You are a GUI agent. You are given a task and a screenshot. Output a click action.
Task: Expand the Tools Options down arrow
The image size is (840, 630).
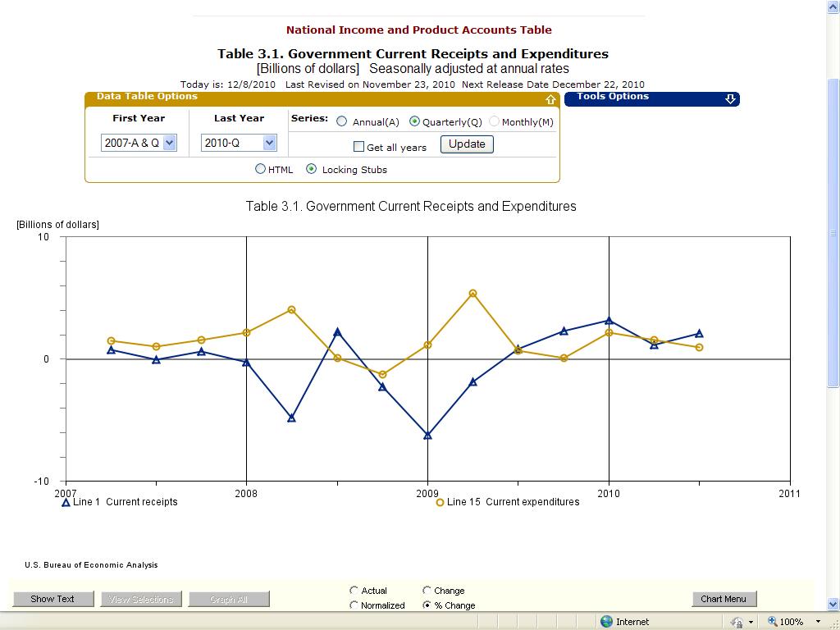point(730,99)
